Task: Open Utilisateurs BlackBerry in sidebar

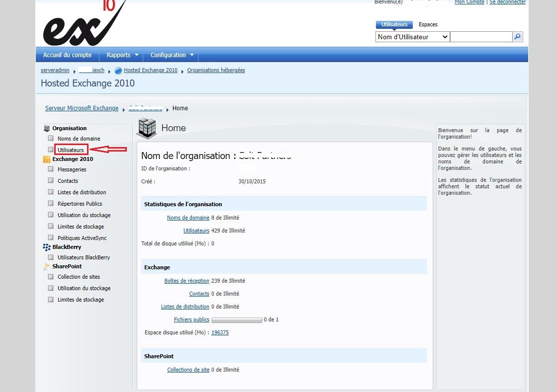Action: 84,257
